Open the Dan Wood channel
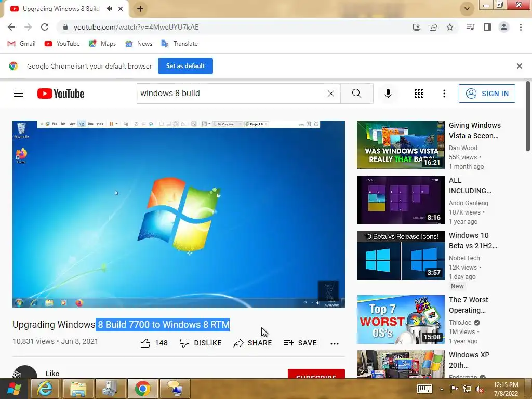 [x=463, y=148]
